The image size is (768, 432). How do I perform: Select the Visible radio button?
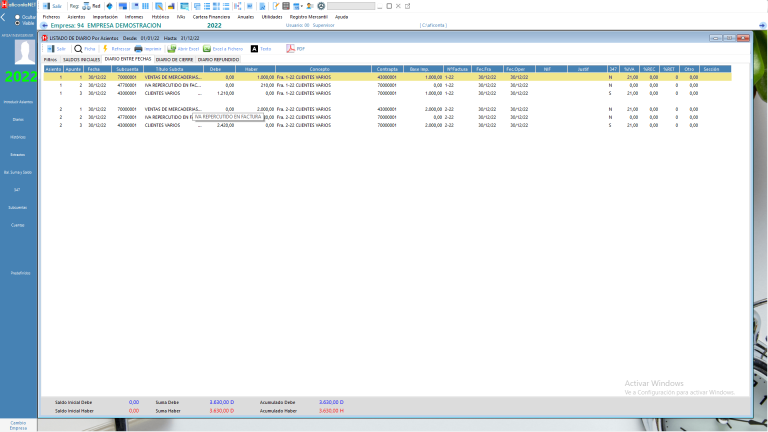point(18,23)
